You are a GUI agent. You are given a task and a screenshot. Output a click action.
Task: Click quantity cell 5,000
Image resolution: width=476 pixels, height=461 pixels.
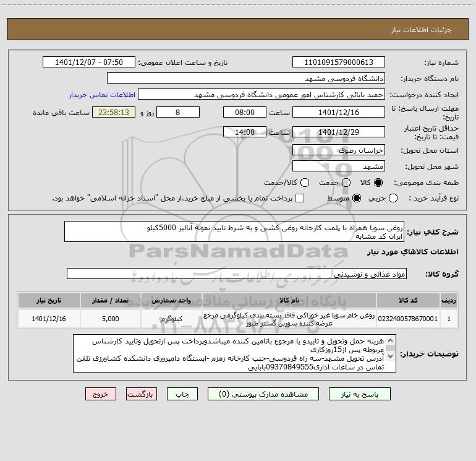pyautogui.click(x=111, y=319)
